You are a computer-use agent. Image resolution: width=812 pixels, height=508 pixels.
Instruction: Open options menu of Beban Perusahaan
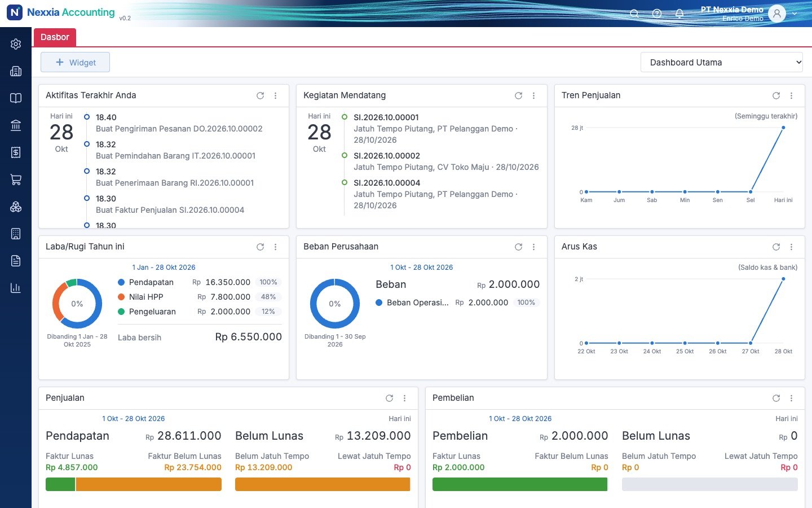coord(533,247)
